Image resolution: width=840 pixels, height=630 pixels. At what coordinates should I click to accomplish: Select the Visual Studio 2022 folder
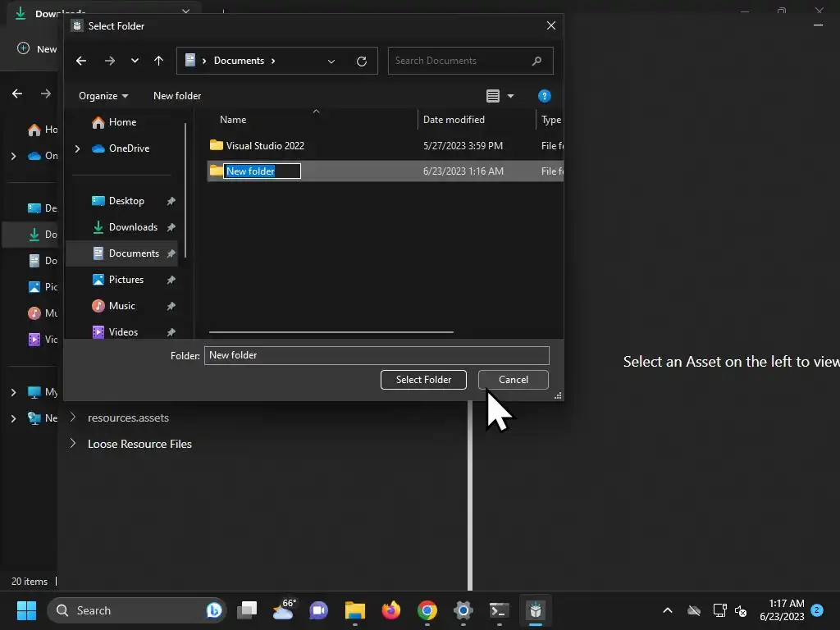[x=265, y=146]
